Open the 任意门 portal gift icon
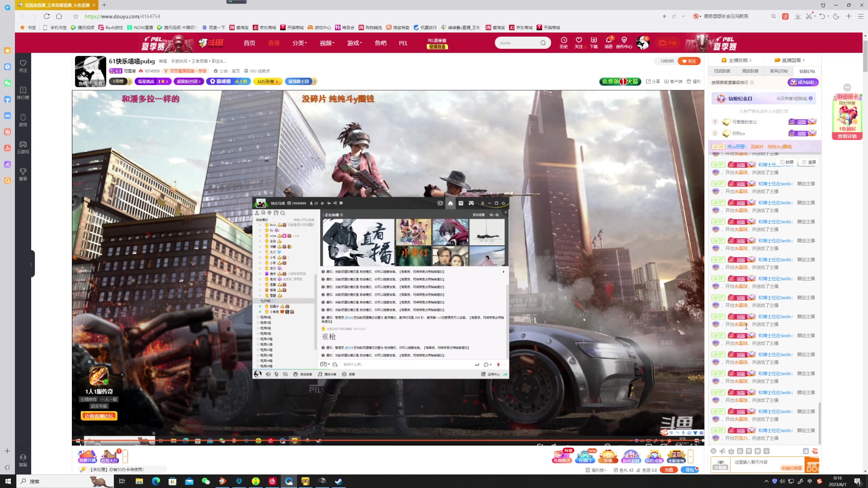 585,456
